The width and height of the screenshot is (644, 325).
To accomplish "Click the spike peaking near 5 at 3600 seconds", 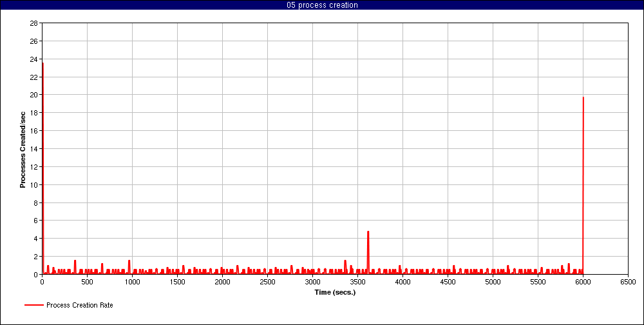I will 368,251.
